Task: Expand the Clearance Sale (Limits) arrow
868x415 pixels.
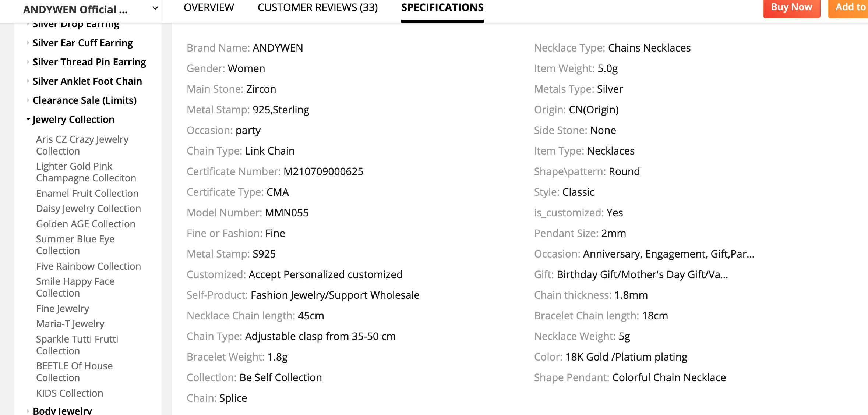Action: tap(28, 100)
